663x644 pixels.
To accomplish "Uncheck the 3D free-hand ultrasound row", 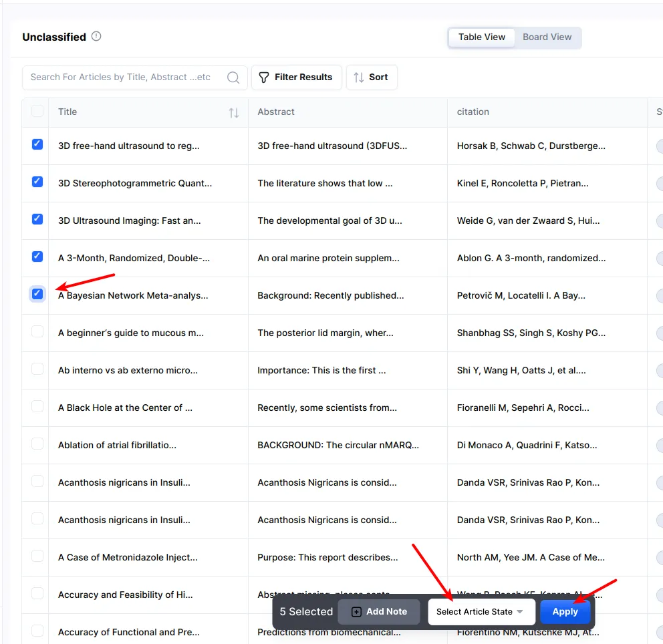I will tap(37, 144).
